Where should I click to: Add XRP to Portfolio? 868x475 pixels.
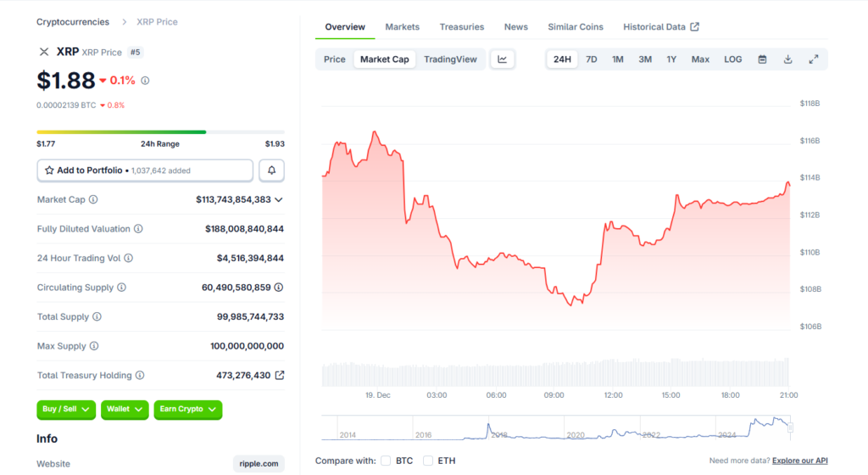(x=145, y=170)
